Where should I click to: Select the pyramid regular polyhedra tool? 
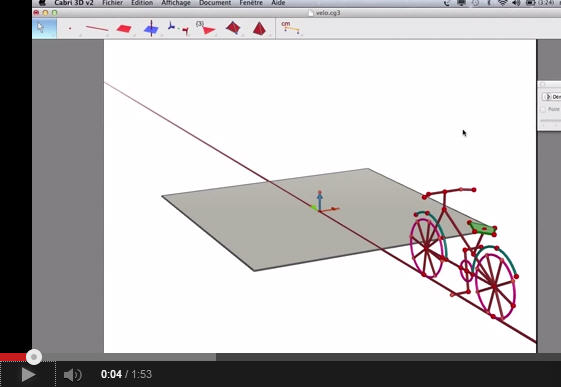click(x=259, y=29)
